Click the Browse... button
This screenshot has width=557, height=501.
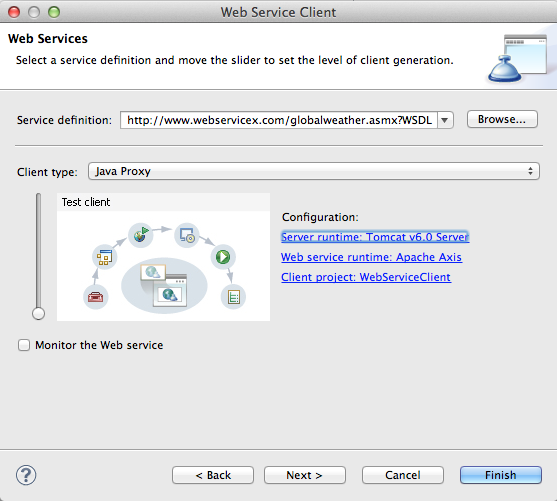coord(502,119)
